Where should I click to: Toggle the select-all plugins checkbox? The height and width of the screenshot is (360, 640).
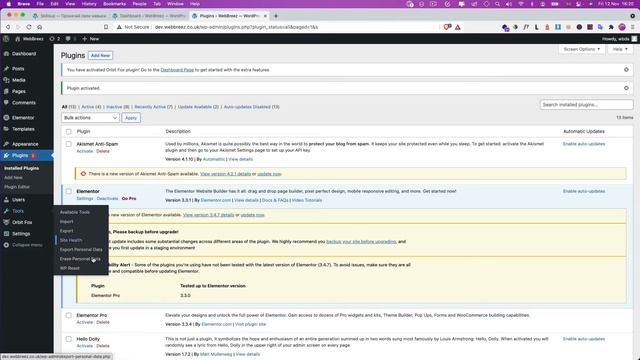tap(69, 131)
